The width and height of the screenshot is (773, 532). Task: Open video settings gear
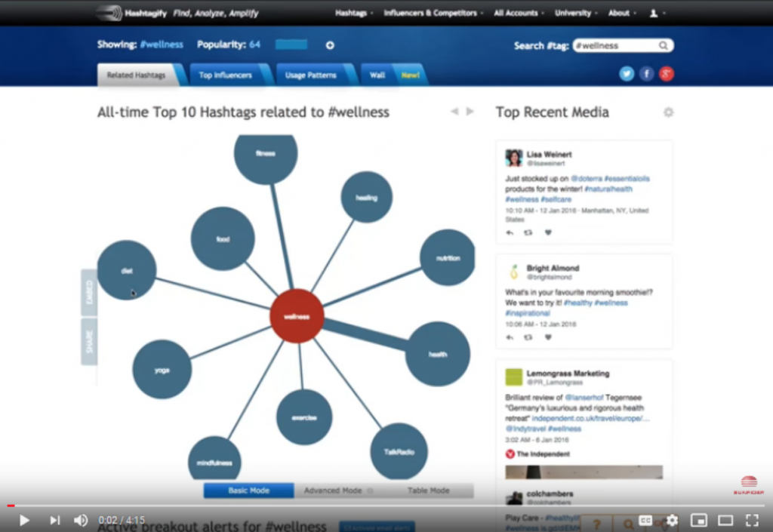(672, 520)
